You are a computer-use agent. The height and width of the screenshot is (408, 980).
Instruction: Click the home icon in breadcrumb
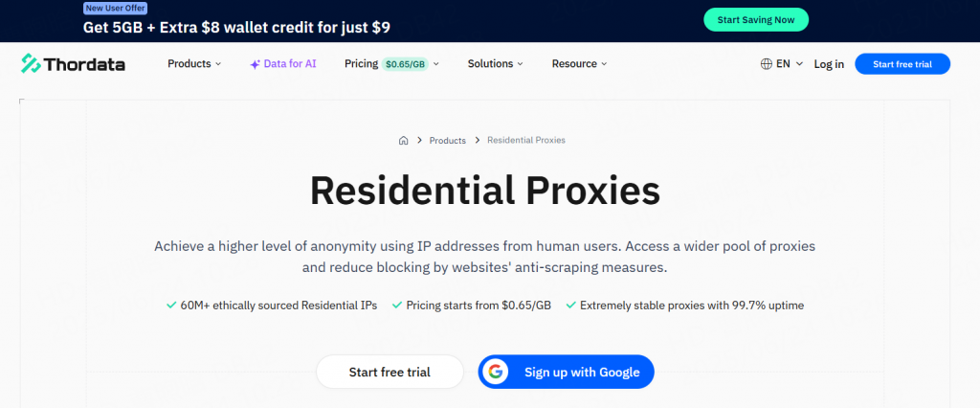403,140
